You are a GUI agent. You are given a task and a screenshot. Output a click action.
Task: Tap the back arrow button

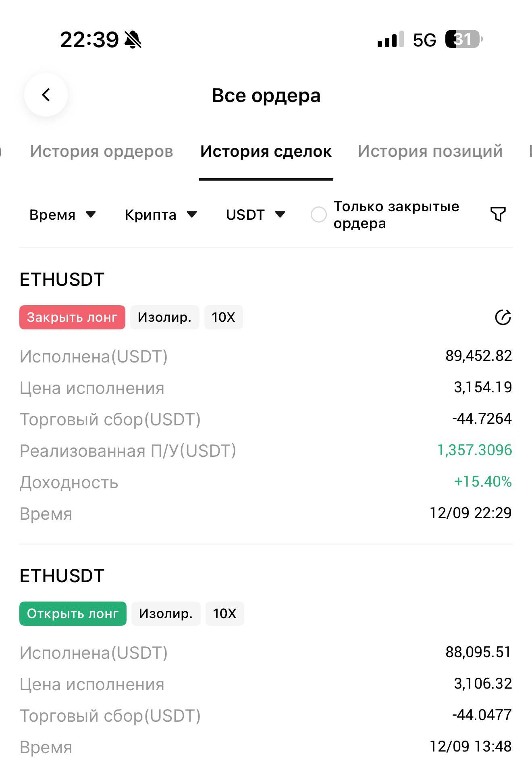[46, 95]
